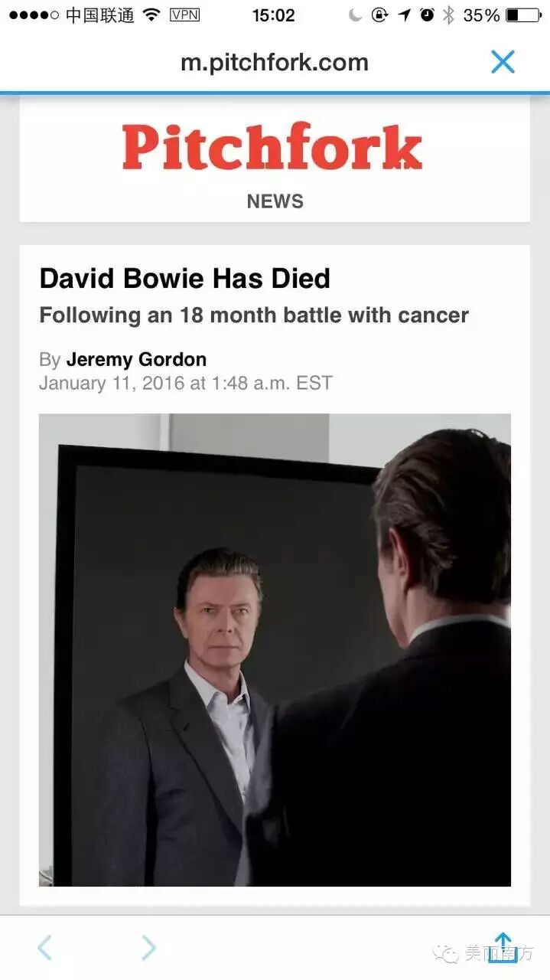Select the NEWS section label
This screenshot has width=550, height=980.
(275, 201)
